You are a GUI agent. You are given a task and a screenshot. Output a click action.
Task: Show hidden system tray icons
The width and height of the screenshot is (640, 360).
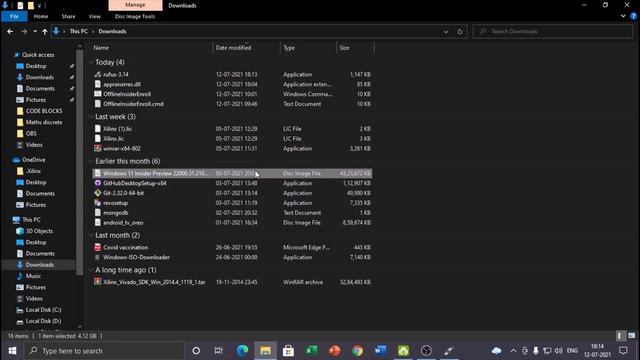point(513,351)
